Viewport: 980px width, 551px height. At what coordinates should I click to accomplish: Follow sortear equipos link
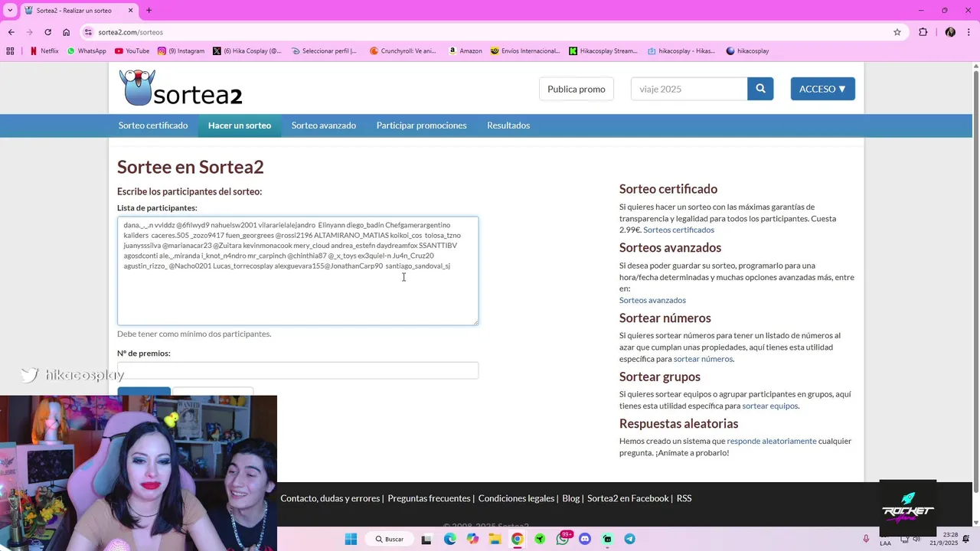[769, 406]
